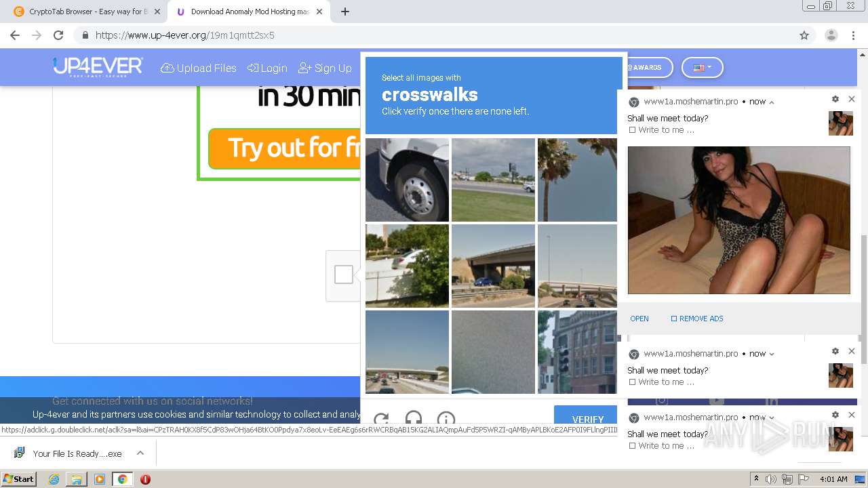Image resolution: width=868 pixels, height=488 pixels.
Task: Open the language flag dropdown
Action: (703, 67)
